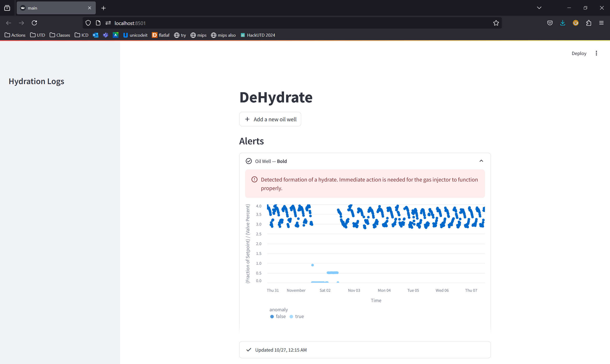Open the list all tabs dropdown

point(539,8)
